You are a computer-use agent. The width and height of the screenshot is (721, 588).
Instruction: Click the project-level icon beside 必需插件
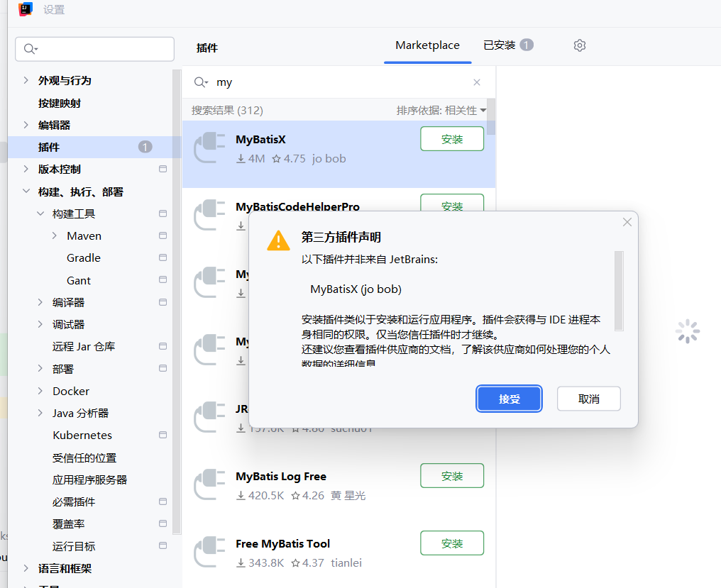[163, 501]
